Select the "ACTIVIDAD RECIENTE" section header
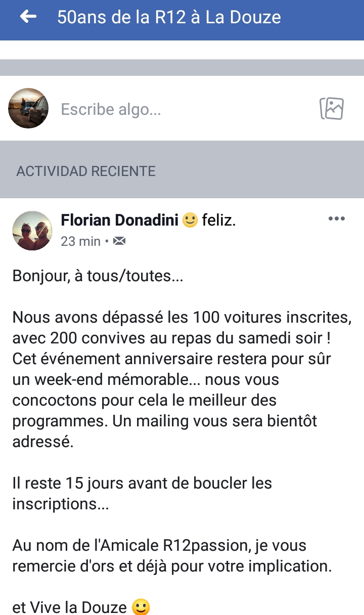Viewport: 364px width, 615px height. click(86, 171)
